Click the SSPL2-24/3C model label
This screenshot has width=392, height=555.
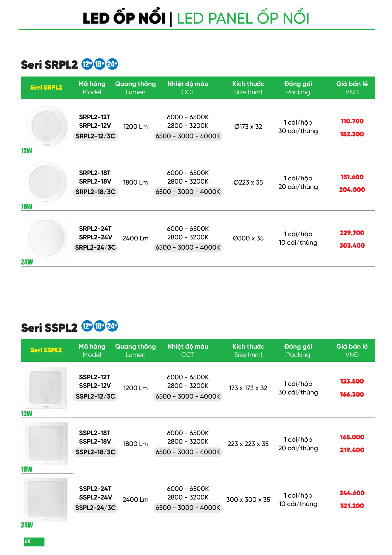(96, 508)
